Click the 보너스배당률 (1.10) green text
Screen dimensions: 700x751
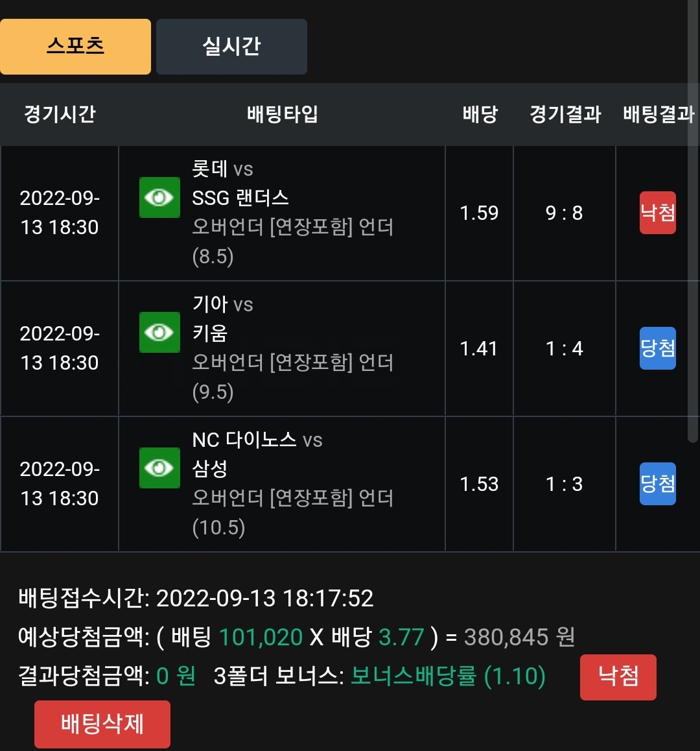click(448, 676)
